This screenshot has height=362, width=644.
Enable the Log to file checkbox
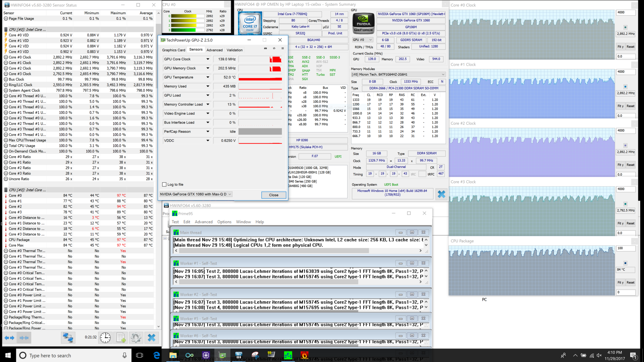click(x=164, y=184)
